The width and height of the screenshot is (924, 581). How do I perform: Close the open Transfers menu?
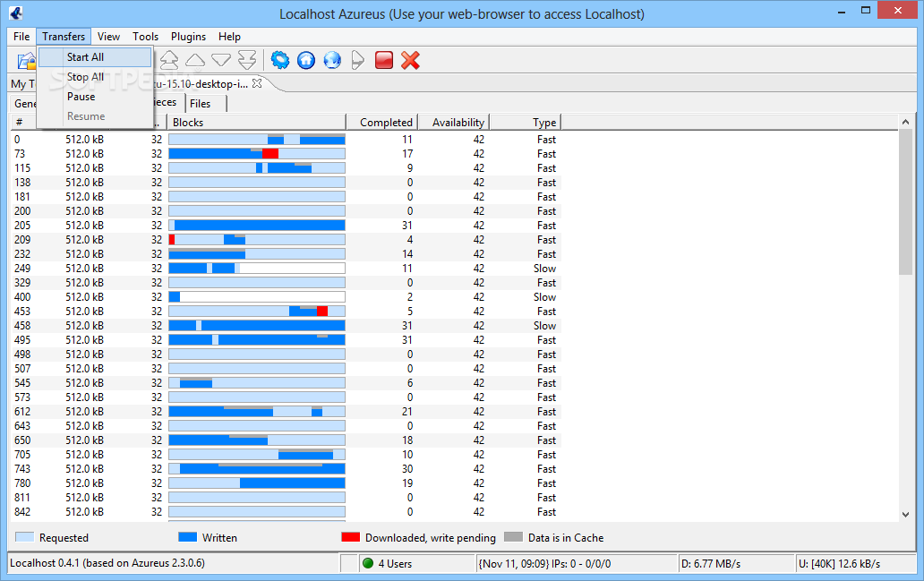point(64,37)
